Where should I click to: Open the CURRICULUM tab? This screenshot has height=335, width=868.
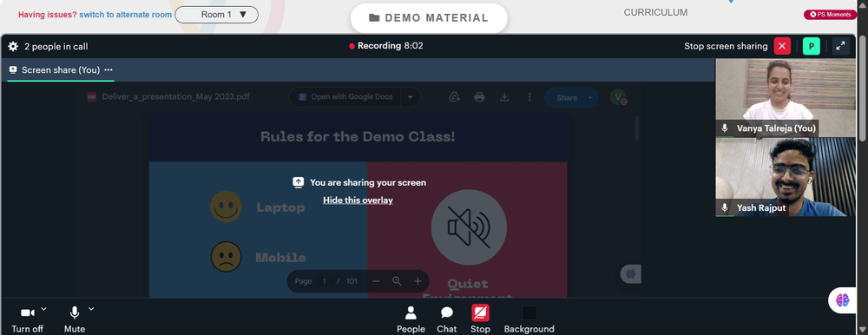point(655,12)
